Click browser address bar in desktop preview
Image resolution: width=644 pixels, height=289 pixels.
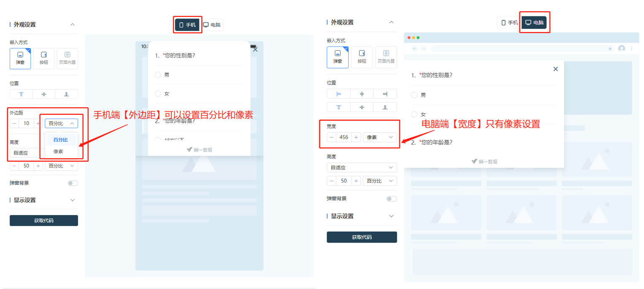(522, 49)
